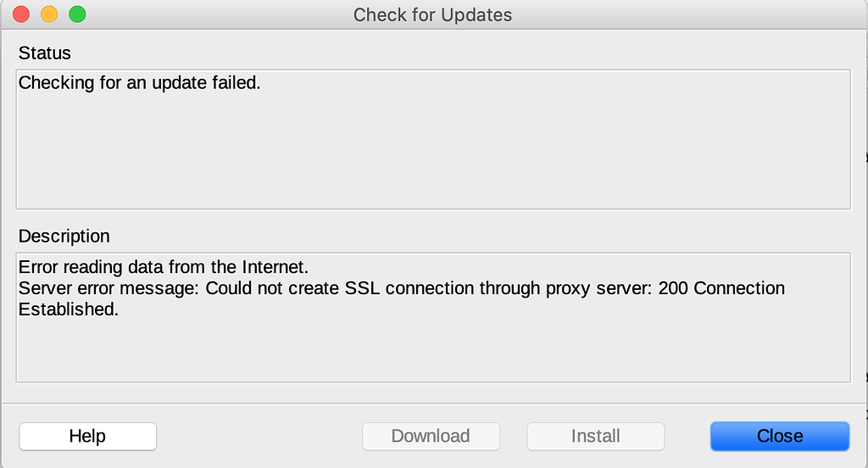The height and width of the screenshot is (468, 868).
Task: Close the window using the red button
Action: [21, 14]
